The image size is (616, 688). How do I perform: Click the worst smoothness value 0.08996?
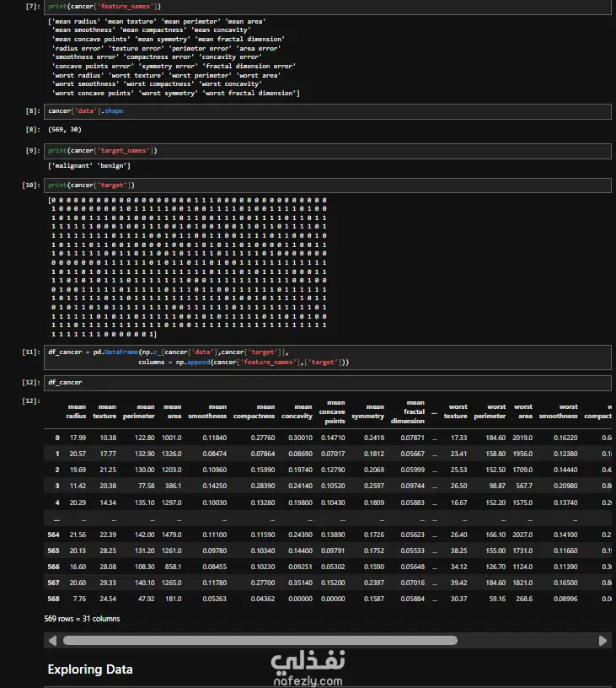tap(565, 599)
